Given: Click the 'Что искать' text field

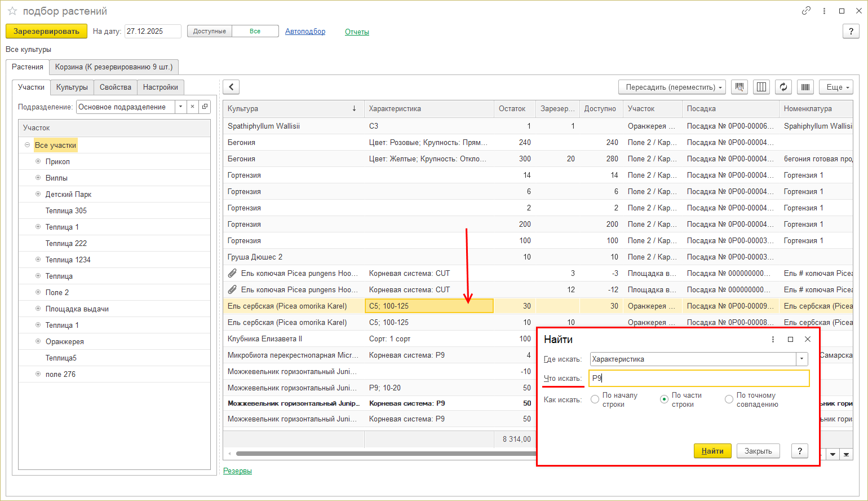Looking at the screenshot, I should coord(699,379).
